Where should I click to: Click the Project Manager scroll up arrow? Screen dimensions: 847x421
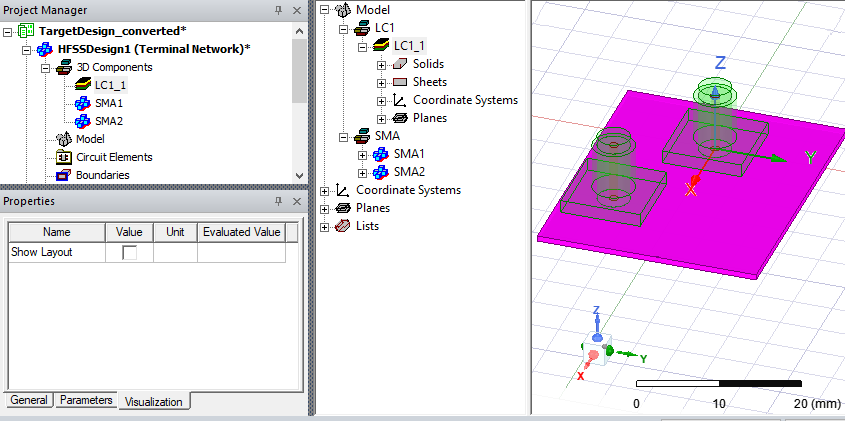point(299,31)
